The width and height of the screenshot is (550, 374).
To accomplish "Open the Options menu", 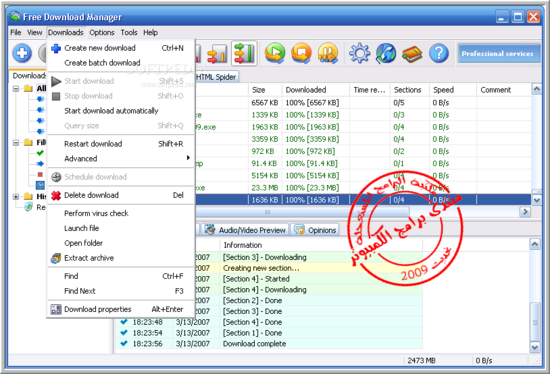I will [102, 33].
